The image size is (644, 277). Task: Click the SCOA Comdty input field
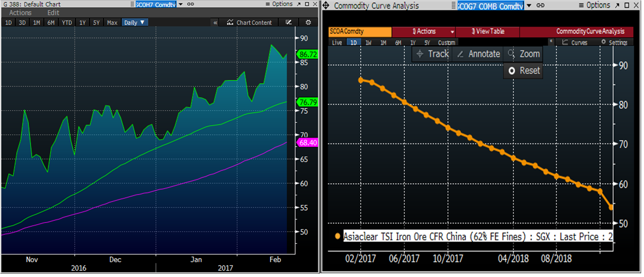(360, 31)
